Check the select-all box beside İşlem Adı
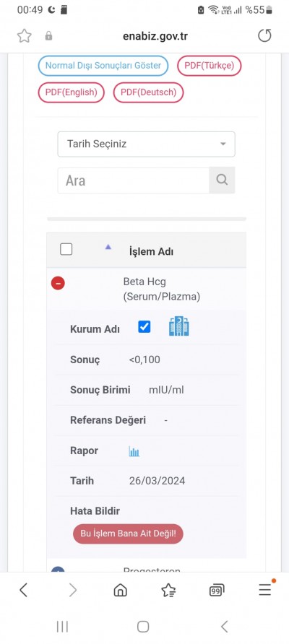Viewport: 289px width, 644px height. pos(66,249)
